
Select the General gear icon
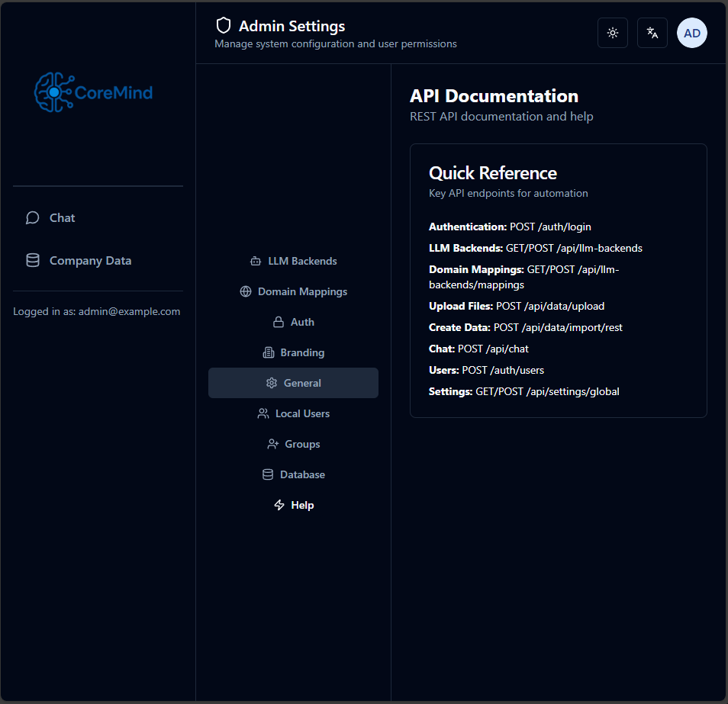click(272, 382)
